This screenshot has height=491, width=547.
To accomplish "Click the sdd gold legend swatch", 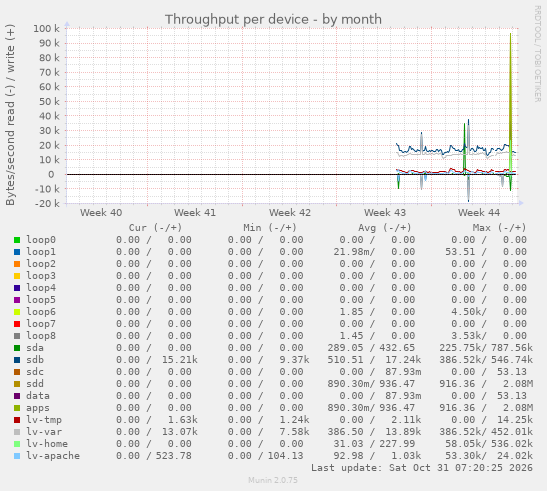I will pos(17,384).
